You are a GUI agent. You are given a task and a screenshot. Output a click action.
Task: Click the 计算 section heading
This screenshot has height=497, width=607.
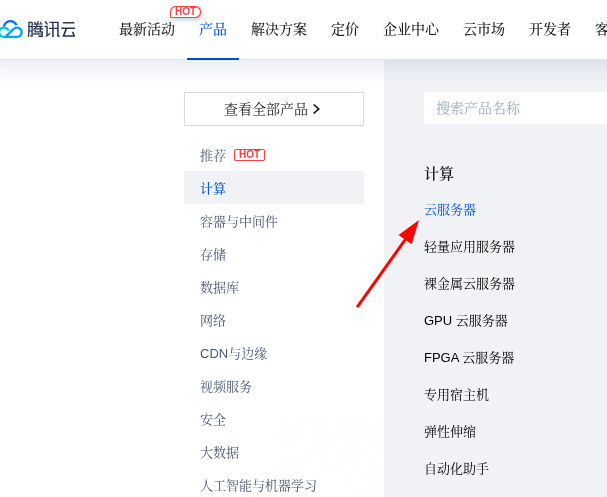[439, 173]
